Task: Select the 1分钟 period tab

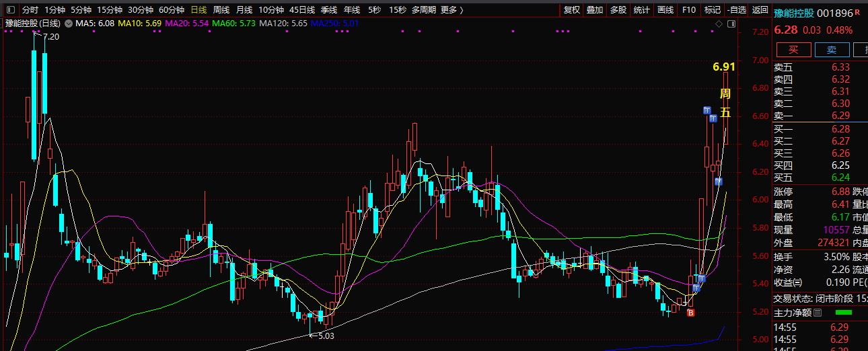Action: click(55, 10)
